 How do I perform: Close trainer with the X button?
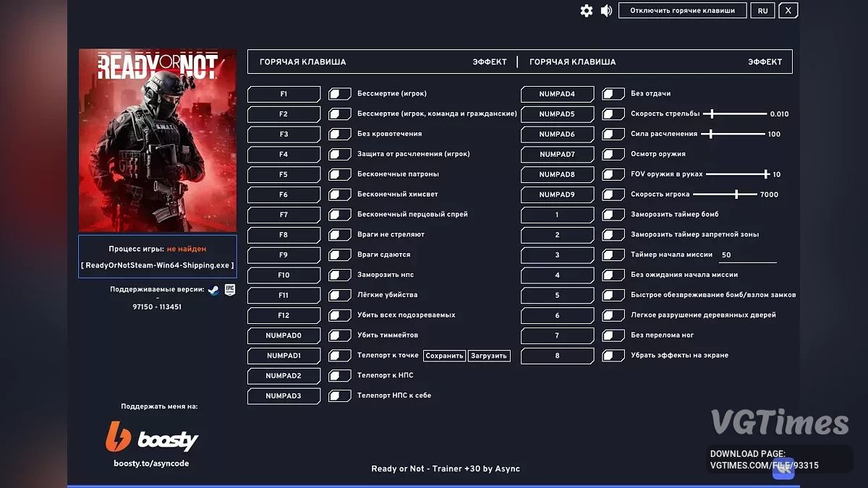pos(788,11)
